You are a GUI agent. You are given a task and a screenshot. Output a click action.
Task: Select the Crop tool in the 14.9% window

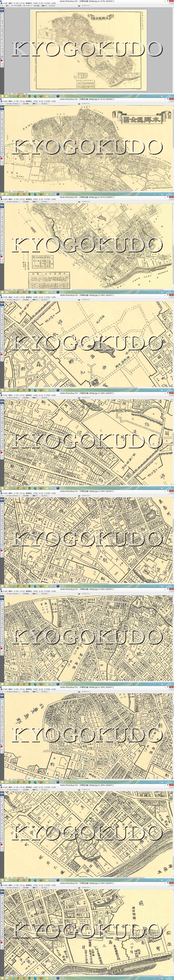[x=2, y=21]
